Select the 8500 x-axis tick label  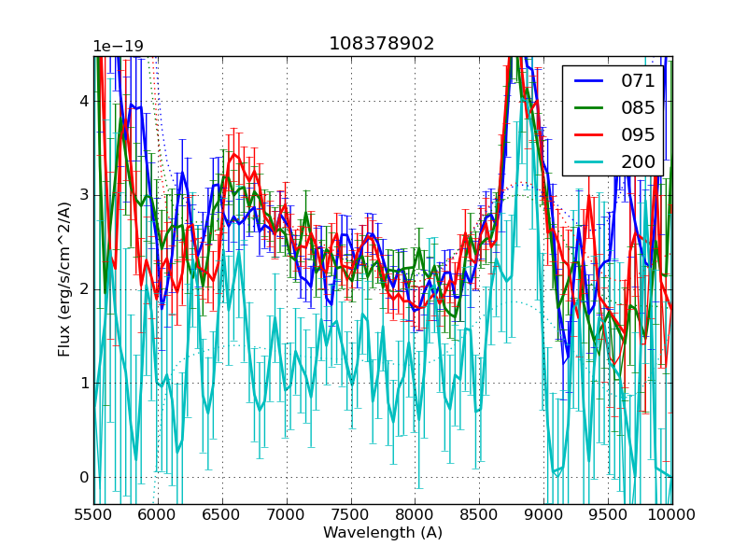(x=479, y=514)
